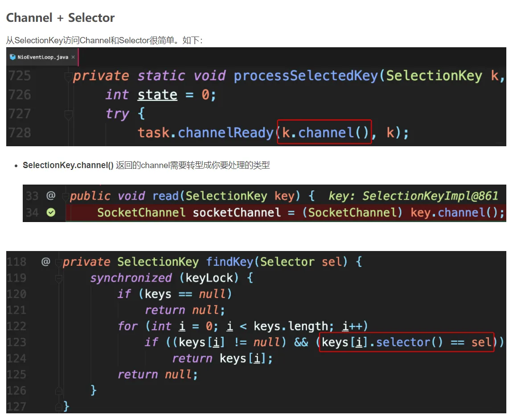The image size is (513, 420).
Task: Click the @ gutter icon on line 118
Action: 45,262
